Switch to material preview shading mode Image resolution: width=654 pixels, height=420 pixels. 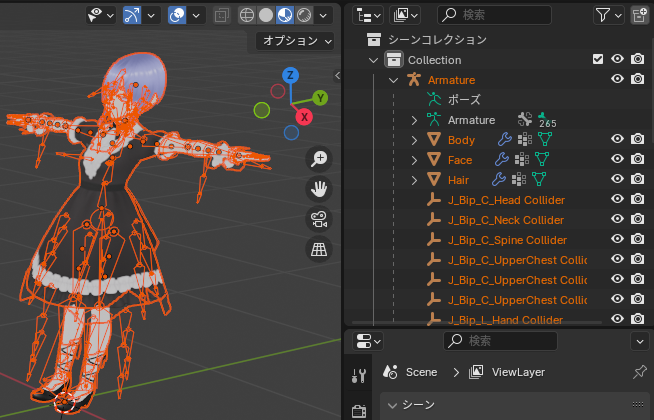pos(285,15)
